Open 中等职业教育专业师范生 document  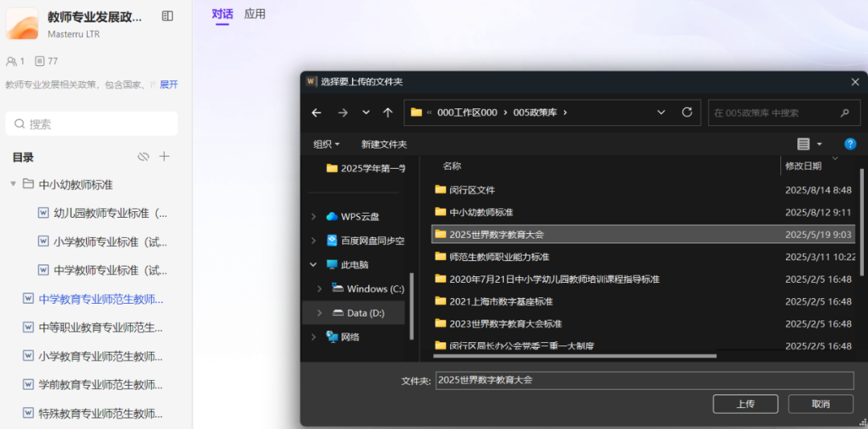tap(100, 328)
